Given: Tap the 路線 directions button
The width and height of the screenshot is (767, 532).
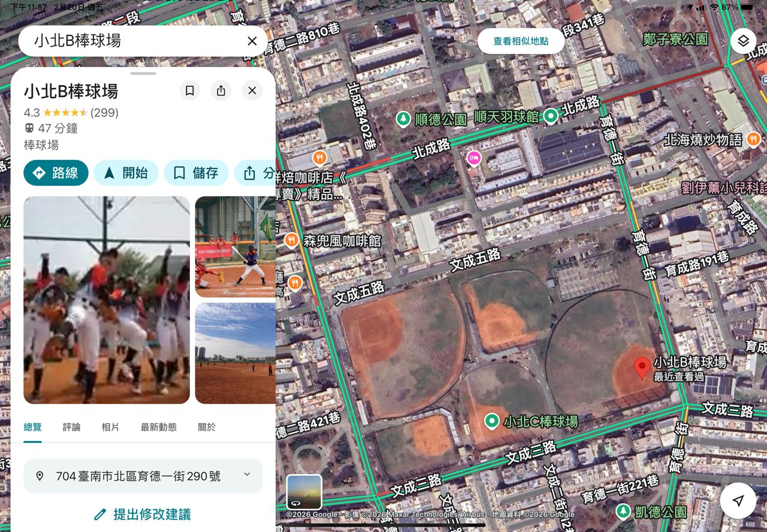Looking at the screenshot, I should click(56, 173).
